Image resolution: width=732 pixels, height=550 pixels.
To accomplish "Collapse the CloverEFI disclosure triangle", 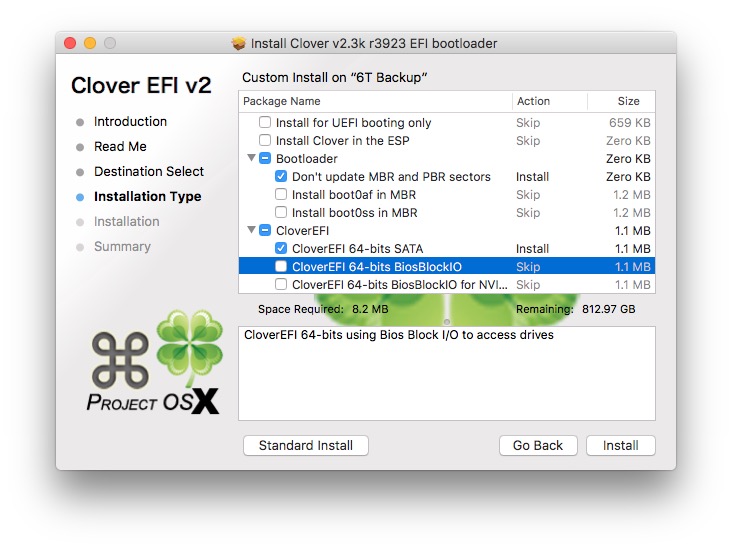I will pyautogui.click(x=251, y=230).
